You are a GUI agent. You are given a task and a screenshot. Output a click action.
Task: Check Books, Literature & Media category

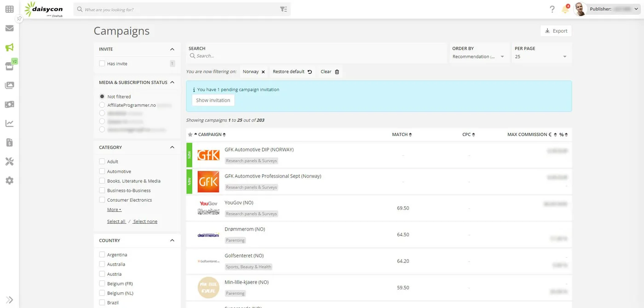tap(102, 181)
